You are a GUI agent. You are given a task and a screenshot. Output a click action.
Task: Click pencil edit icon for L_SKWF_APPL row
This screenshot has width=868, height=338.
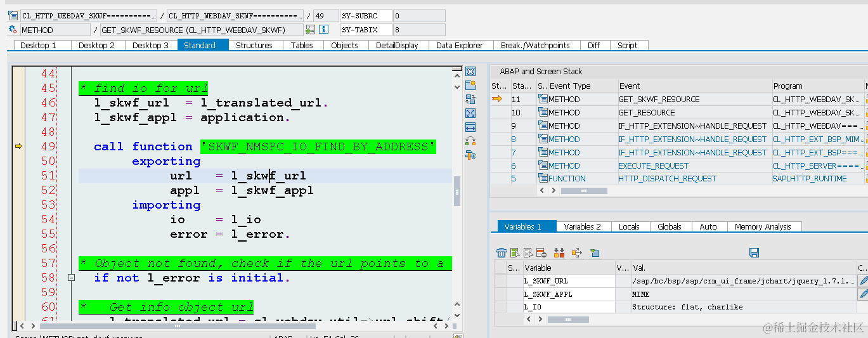point(863,294)
